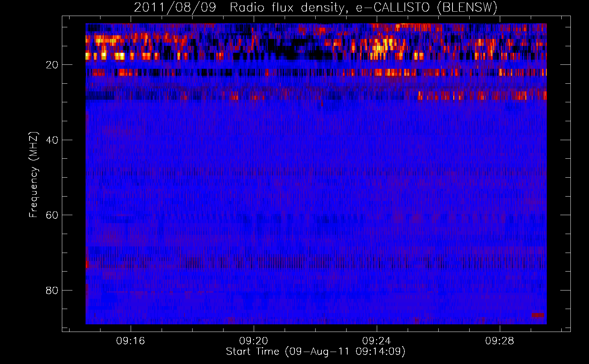Click the 40 MHz frequency tick label
The width and height of the screenshot is (589, 364).
(x=52, y=140)
